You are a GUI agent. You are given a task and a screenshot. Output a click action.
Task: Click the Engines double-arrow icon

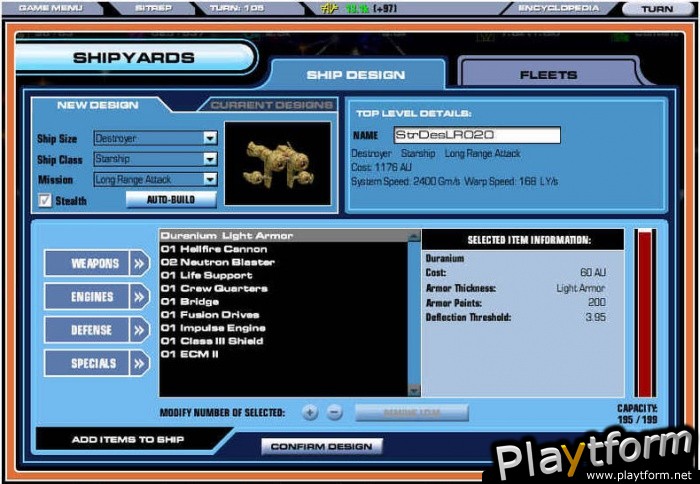[139, 296]
